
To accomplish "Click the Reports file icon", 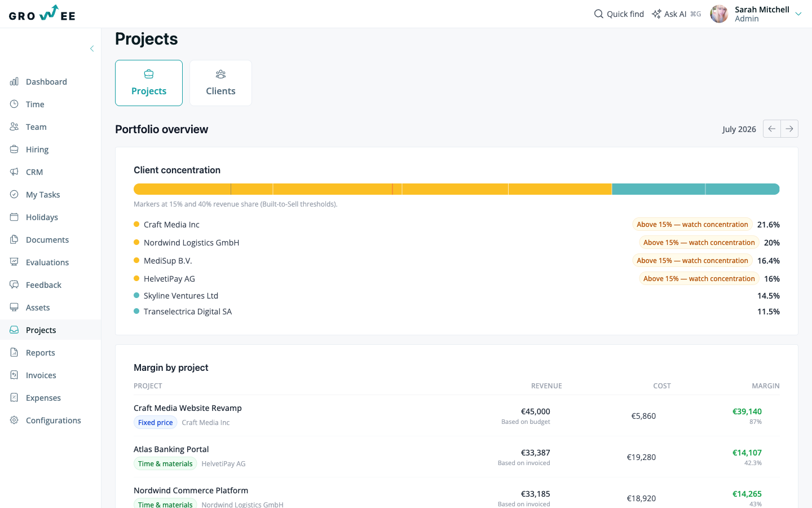I will (x=14, y=353).
